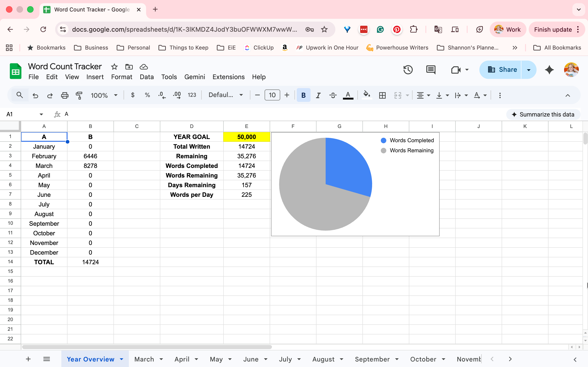Toggle strikethrough formatting button

(333, 95)
